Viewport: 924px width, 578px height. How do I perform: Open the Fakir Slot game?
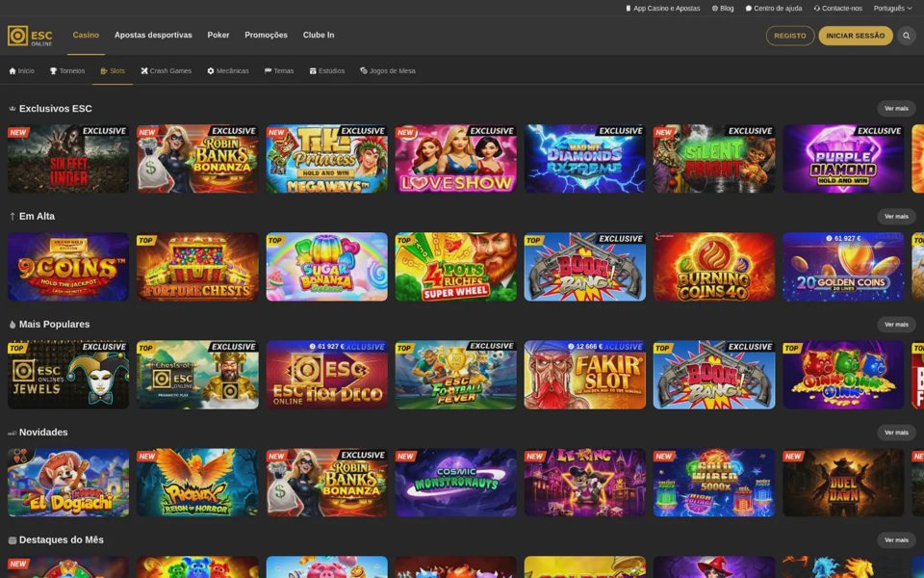point(584,375)
